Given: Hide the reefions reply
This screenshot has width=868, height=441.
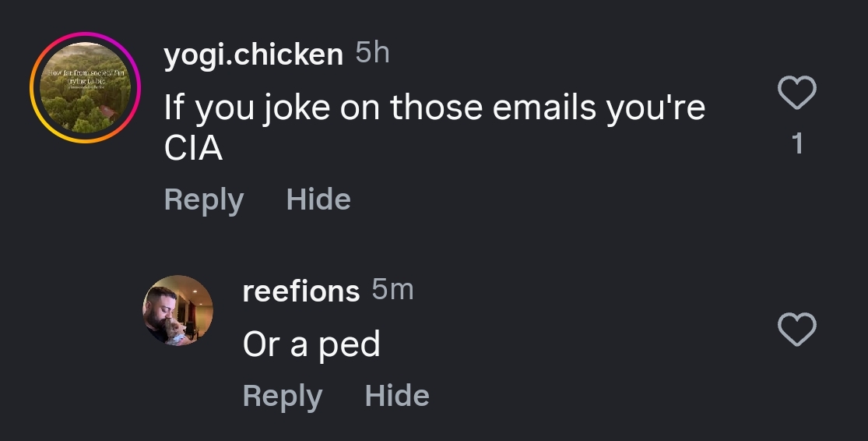Looking at the screenshot, I should (x=397, y=396).
